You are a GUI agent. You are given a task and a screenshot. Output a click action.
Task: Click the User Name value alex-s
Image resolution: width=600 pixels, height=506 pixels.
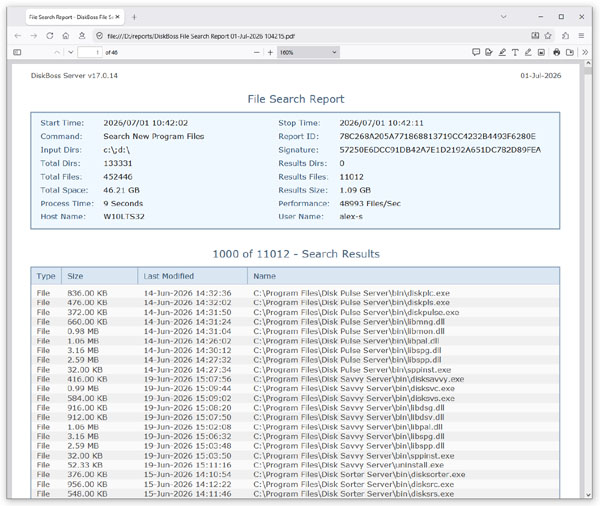[351, 216]
